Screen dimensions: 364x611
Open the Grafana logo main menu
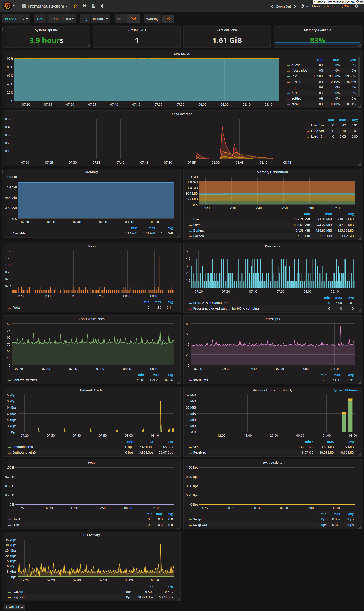point(9,6)
